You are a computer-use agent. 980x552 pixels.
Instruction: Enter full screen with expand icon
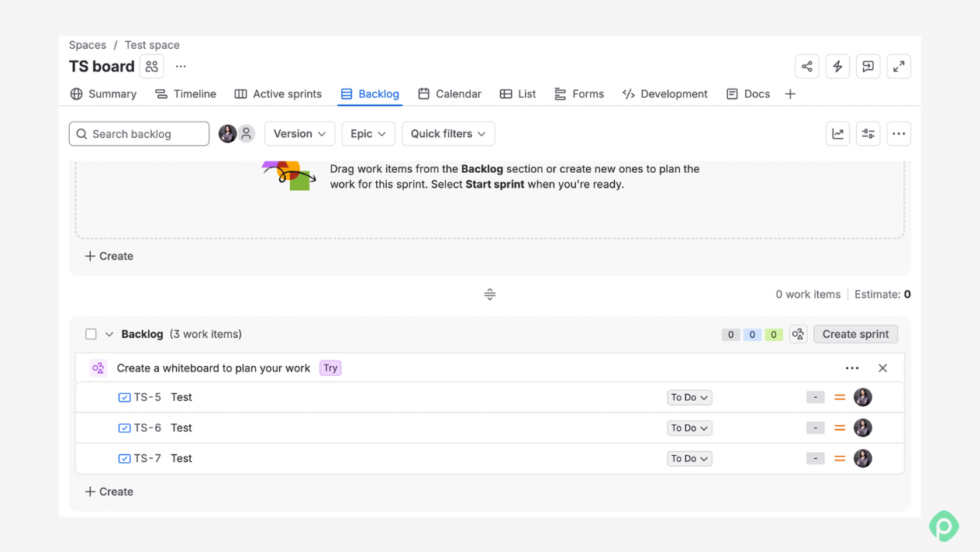899,67
